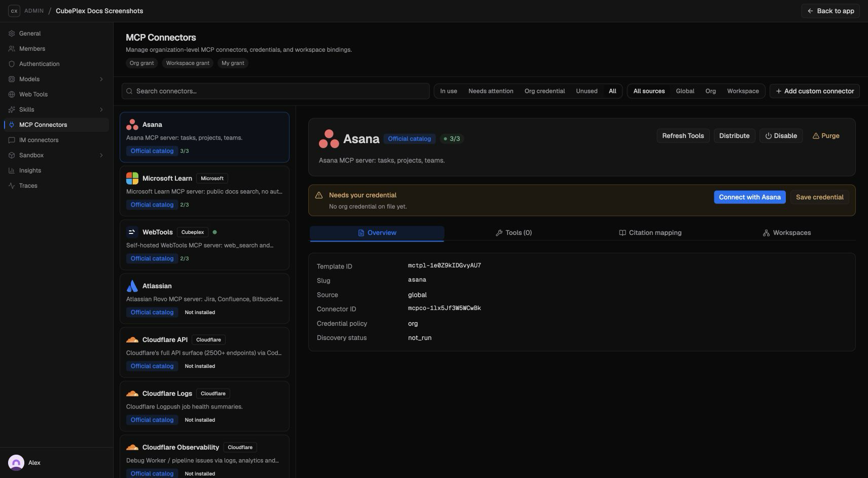The height and width of the screenshot is (478, 868).
Task: Click the Search connectors field
Action: 275,91
